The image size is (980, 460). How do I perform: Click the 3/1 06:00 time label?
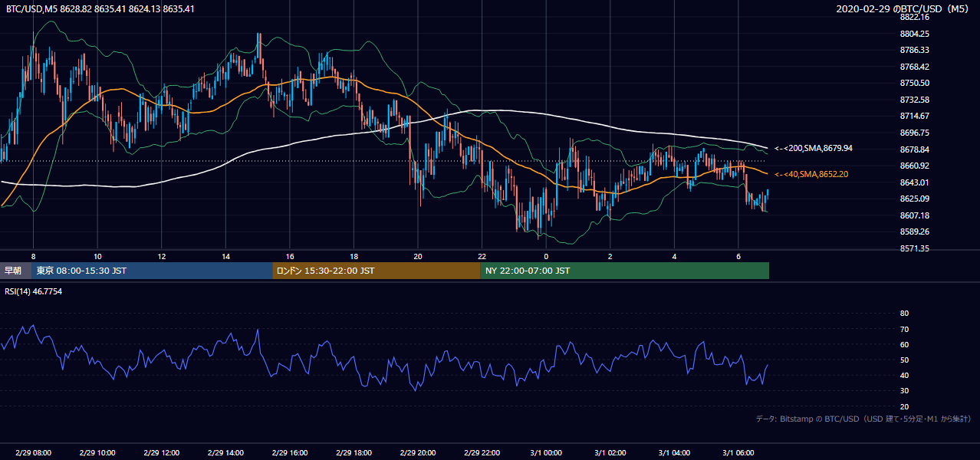[x=738, y=453]
